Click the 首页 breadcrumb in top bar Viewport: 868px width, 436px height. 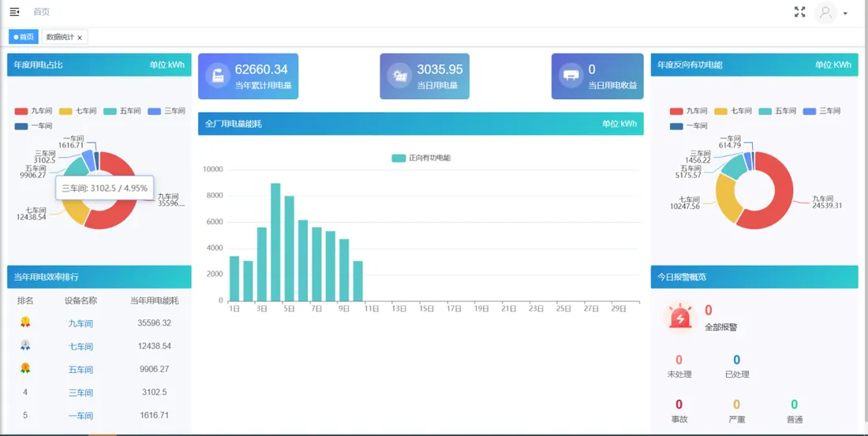[41, 12]
